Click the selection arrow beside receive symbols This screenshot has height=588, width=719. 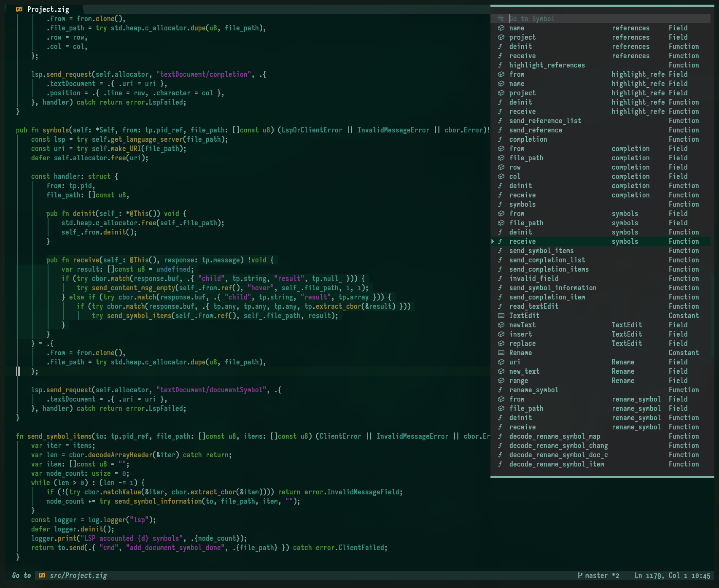click(x=493, y=241)
